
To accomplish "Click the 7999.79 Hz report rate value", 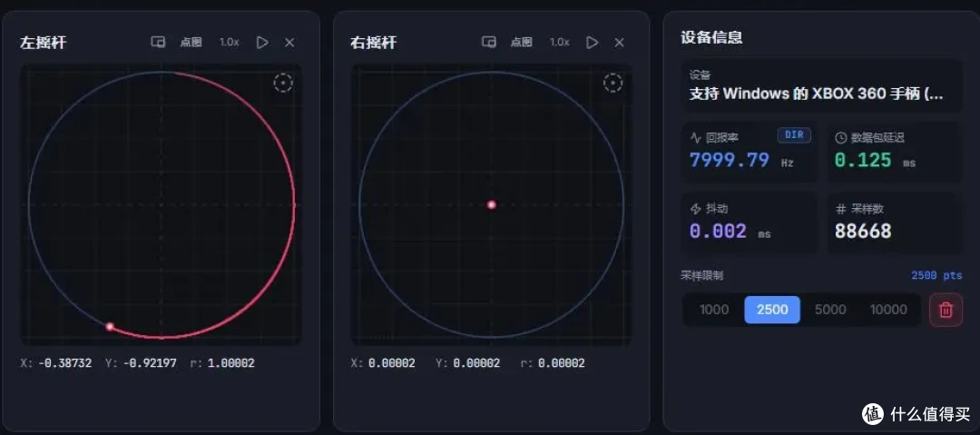I will tap(741, 160).
